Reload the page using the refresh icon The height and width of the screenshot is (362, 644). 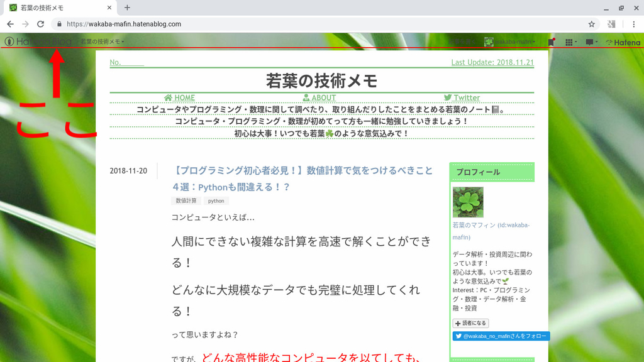(40, 23)
